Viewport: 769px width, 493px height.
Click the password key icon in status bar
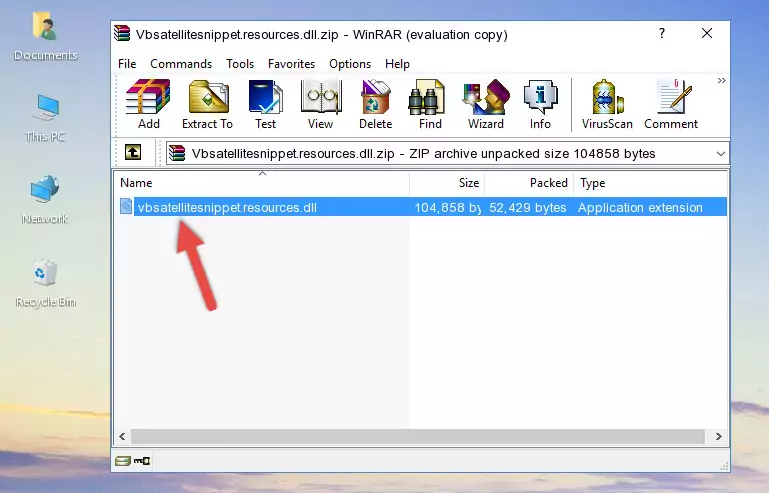(x=142, y=461)
